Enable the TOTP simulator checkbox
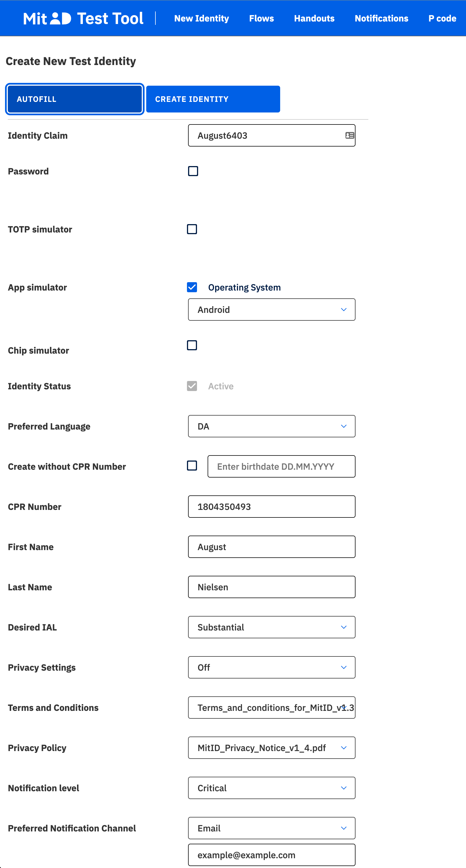The width and height of the screenshot is (466, 868). [192, 229]
